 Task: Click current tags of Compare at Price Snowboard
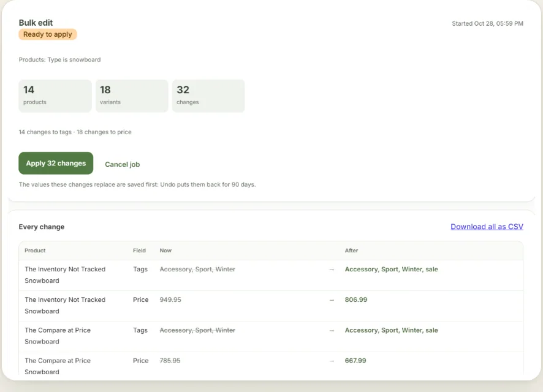coord(197,330)
